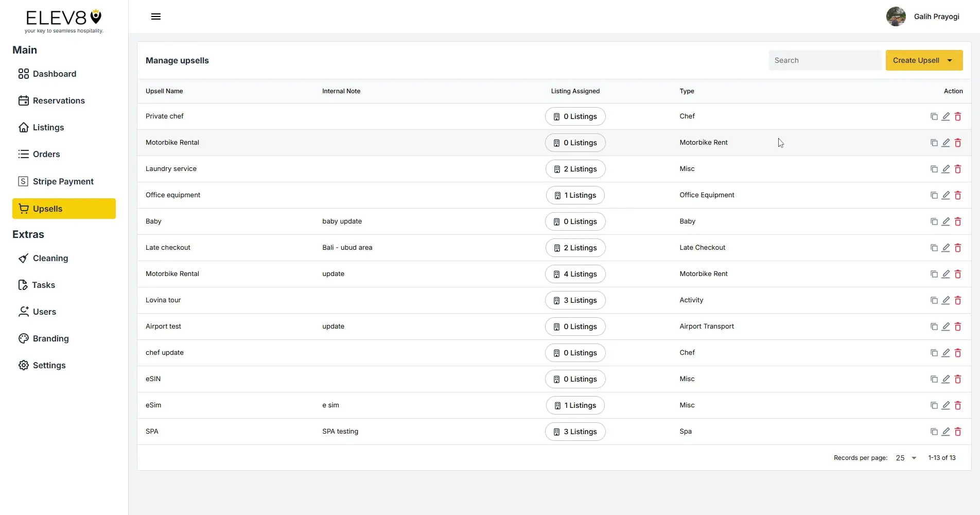Open the Users menu item

[x=44, y=312]
